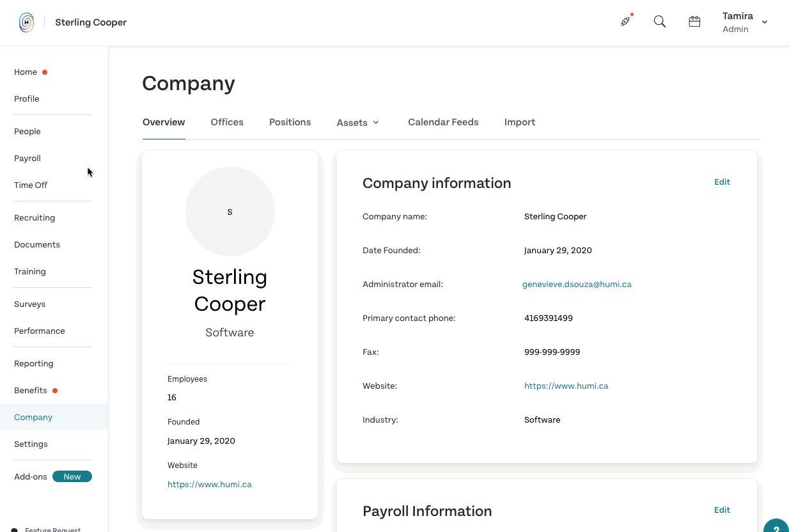Open Recruiting from the sidebar
The image size is (789, 532).
[35, 218]
